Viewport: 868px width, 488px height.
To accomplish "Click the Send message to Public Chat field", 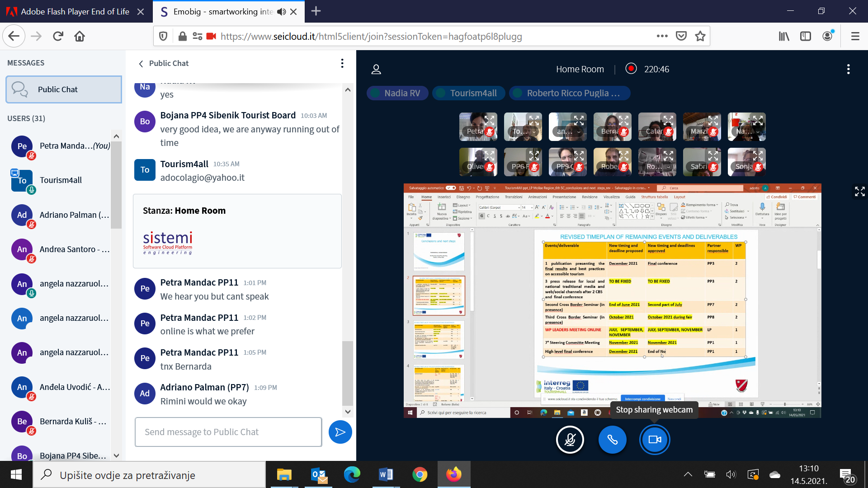I will [x=228, y=432].
